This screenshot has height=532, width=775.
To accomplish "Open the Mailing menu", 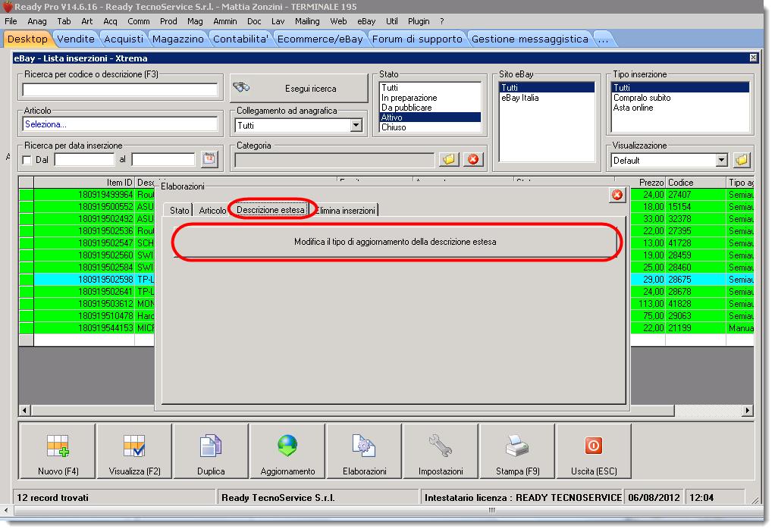I will (307, 21).
